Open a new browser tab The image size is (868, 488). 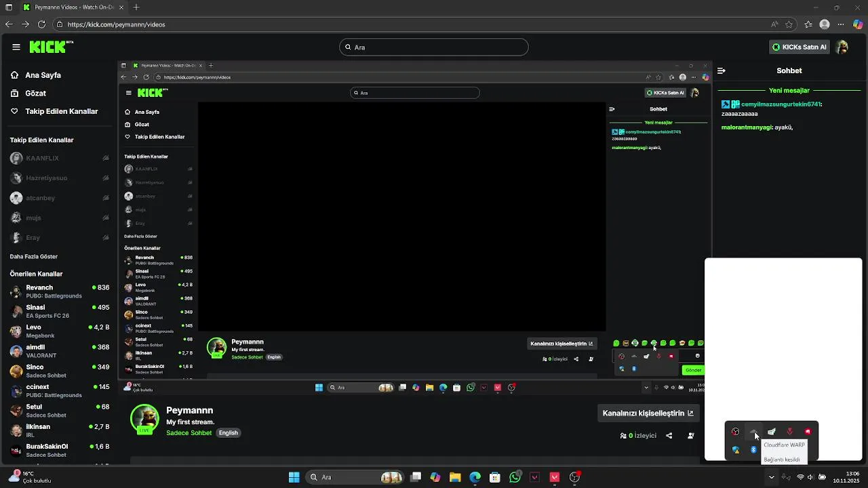click(x=136, y=7)
